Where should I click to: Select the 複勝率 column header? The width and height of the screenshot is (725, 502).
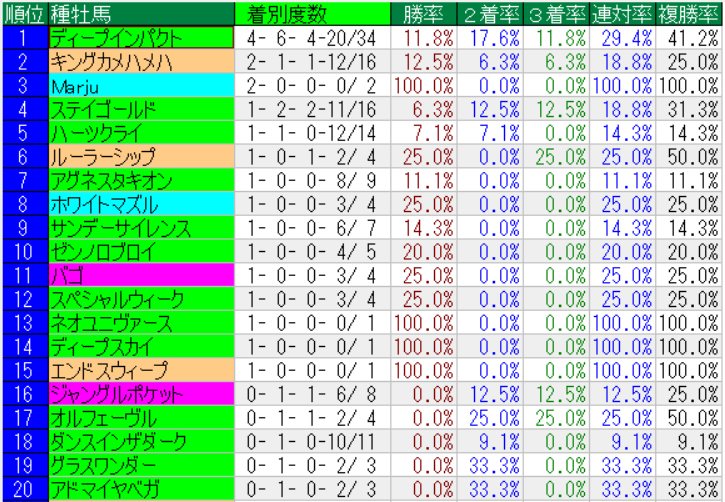coord(690,14)
